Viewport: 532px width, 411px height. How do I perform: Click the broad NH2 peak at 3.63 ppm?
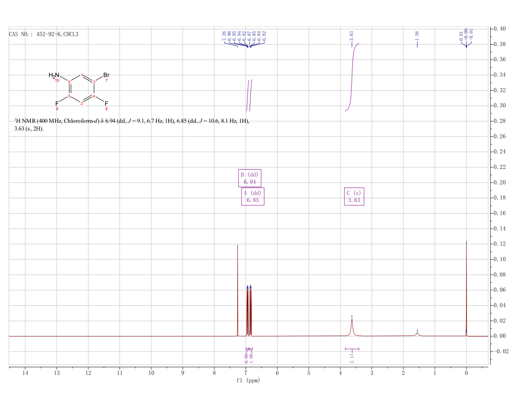352,327
